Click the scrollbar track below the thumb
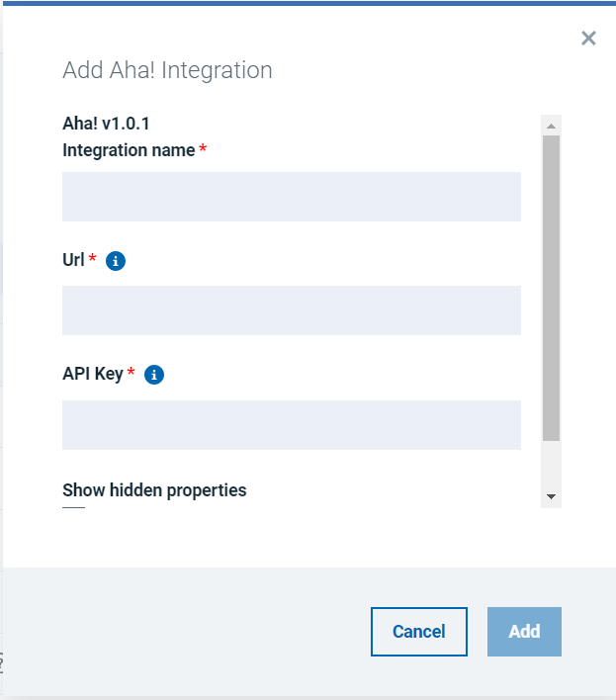The height and width of the screenshot is (700, 616). [x=551, y=465]
